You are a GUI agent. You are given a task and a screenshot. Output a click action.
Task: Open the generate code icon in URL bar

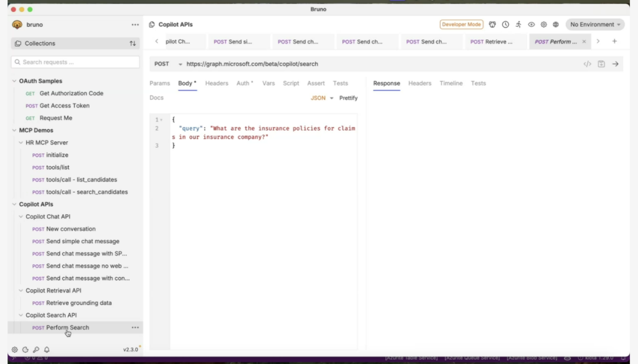pyautogui.click(x=587, y=64)
